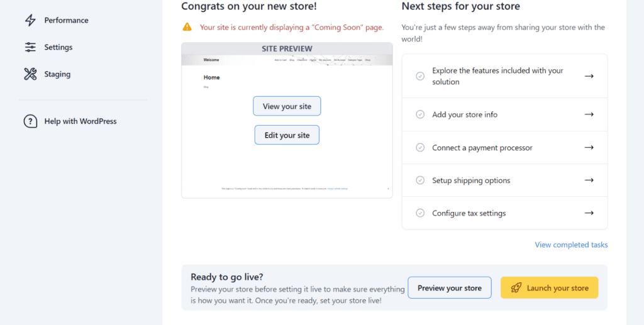
Task: Click the View your site button
Action: coord(287,106)
